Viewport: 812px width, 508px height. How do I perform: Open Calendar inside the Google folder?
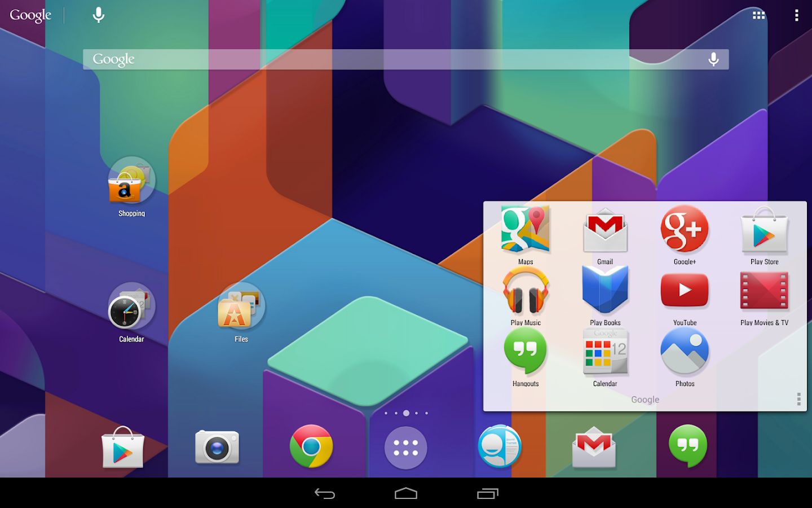(605, 352)
